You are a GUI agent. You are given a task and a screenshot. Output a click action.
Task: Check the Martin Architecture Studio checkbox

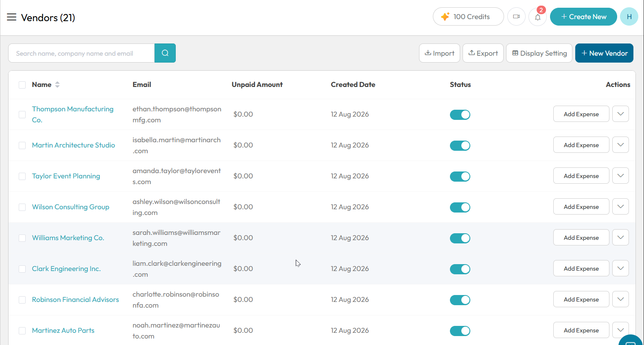[22, 145]
